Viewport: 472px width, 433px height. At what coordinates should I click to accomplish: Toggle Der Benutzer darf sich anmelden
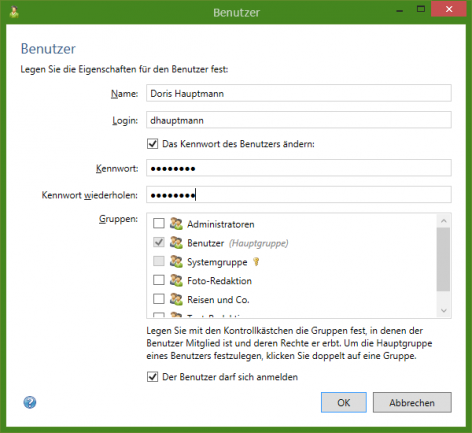pos(153,377)
